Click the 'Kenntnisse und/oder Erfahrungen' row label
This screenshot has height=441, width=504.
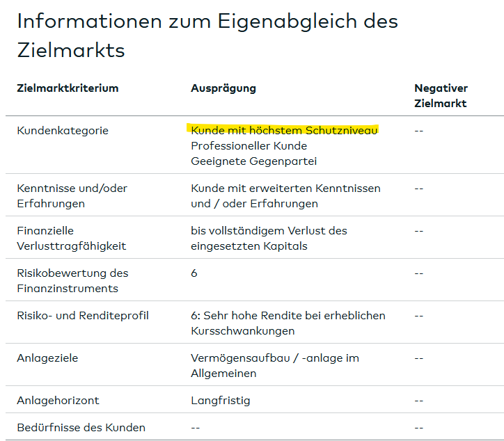(x=72, y=196)
